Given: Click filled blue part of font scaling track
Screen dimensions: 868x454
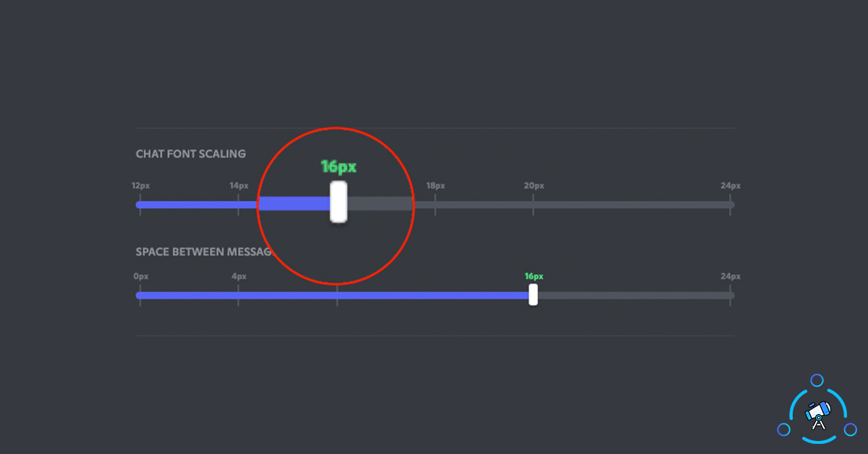Looking at the screenshot, I should [217, 205].
